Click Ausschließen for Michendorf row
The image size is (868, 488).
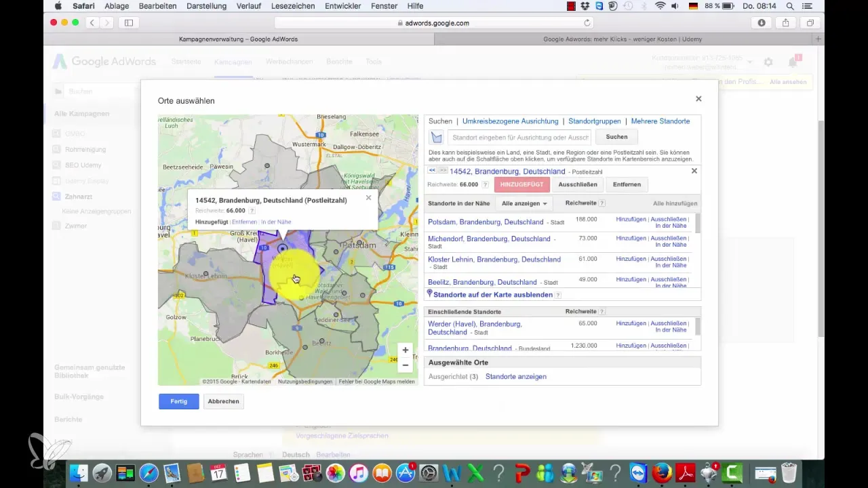pos(668,239)
